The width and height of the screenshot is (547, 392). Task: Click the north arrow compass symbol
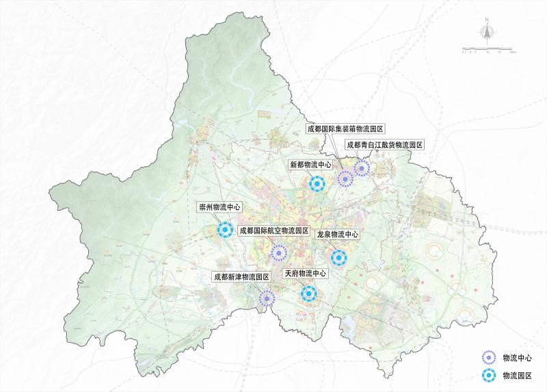click(488, 31)
